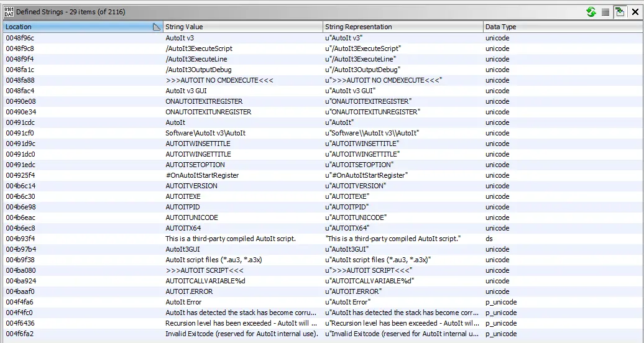This screenshot has height=343, width=644.
Task: Select location 004ba924
Action: pos(21,281)
